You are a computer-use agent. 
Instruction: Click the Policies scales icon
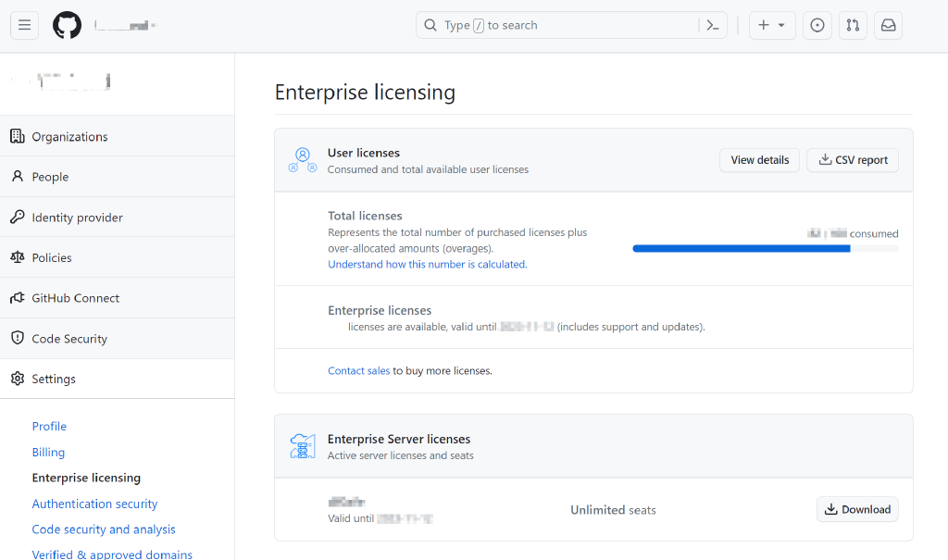(17, 257)
